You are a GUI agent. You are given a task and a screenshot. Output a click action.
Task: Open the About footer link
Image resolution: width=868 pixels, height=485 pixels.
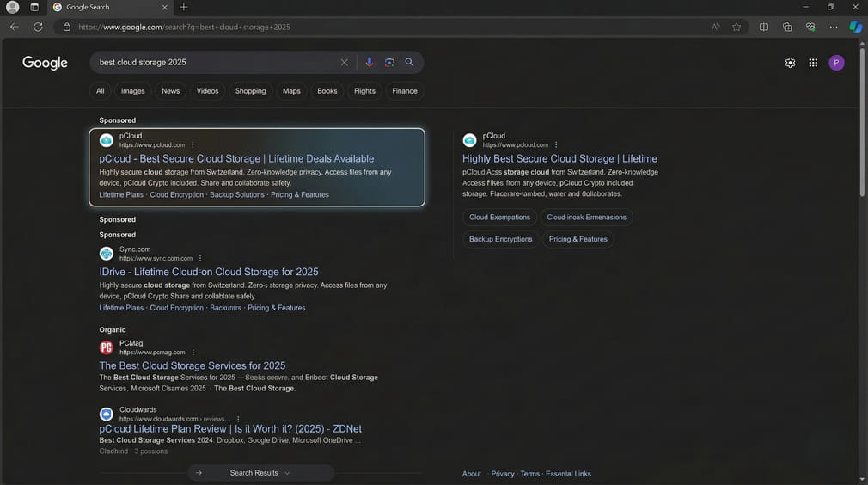[472, 474]
